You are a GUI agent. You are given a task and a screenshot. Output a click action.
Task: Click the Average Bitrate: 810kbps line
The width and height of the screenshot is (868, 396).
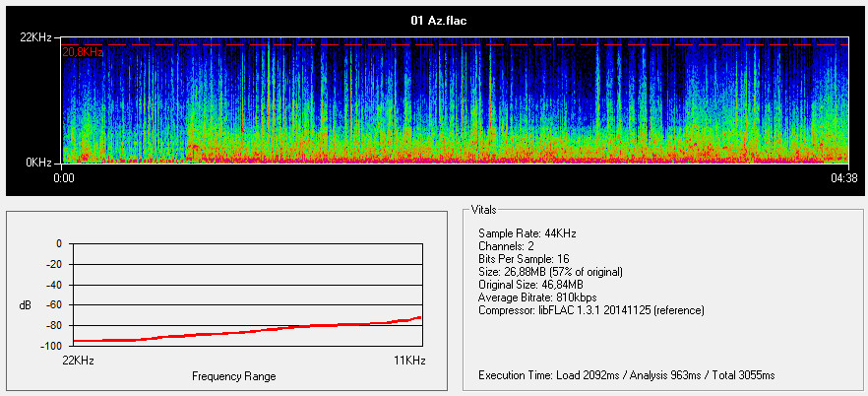537,297
